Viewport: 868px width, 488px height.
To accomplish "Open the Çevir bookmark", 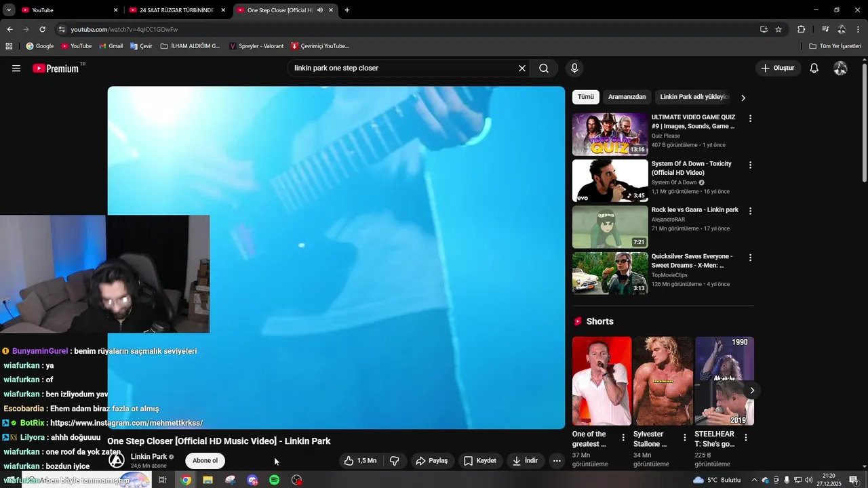I will [x=141, y=46].
